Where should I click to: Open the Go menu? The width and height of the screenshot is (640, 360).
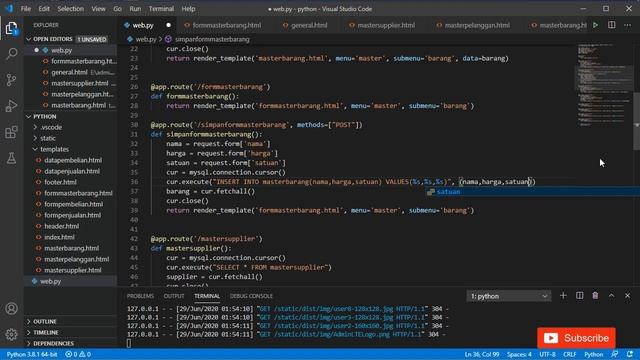coord(117,9)
